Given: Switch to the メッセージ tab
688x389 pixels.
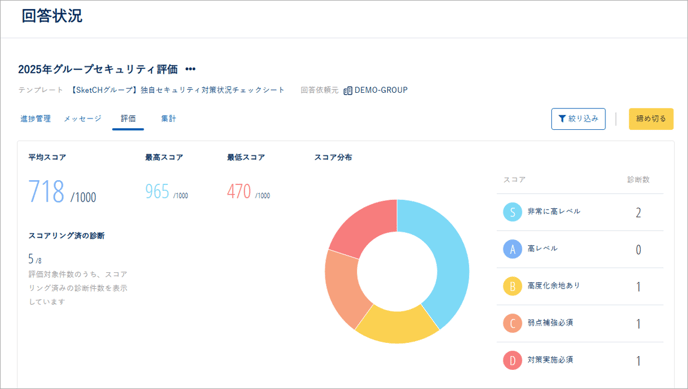Looking at the screenshot, I should [x=82, y=118].
